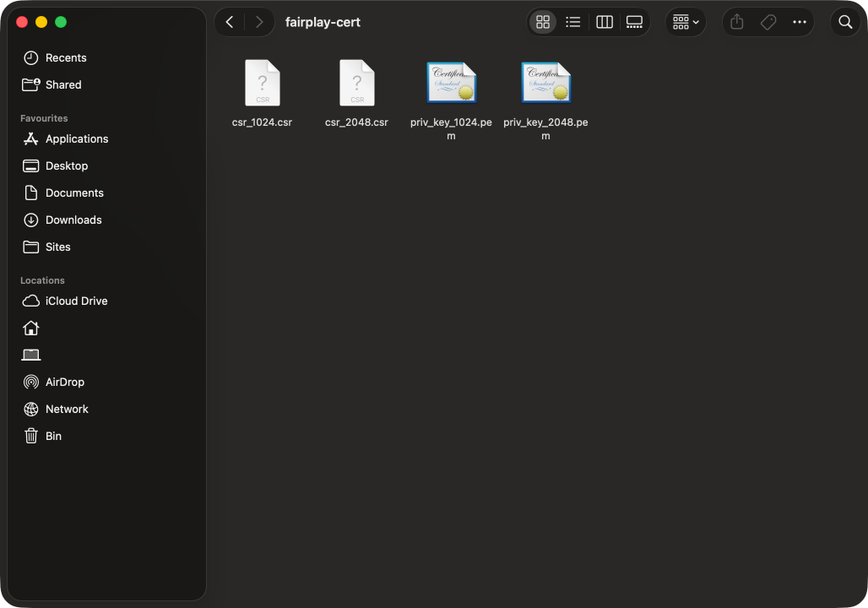Switch to icon view
The width and height of the screenshot is (868, 608).
pyautogui.click(x=543, y=22)
